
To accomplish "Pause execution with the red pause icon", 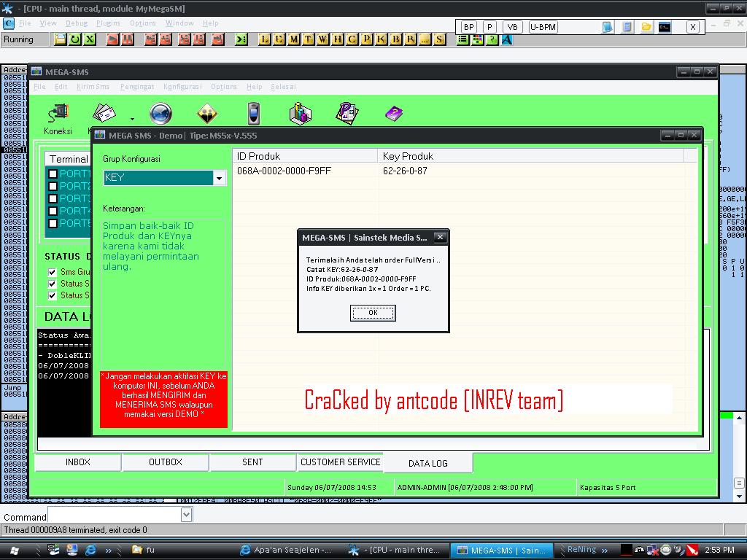I will (127, 39).
